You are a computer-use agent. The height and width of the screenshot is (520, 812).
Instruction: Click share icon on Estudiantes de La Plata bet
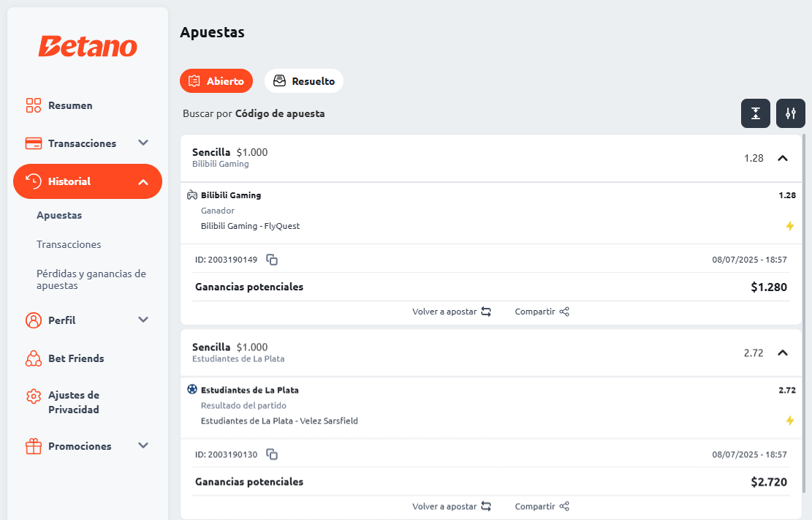pyautogui.click(x=564, y=507)
